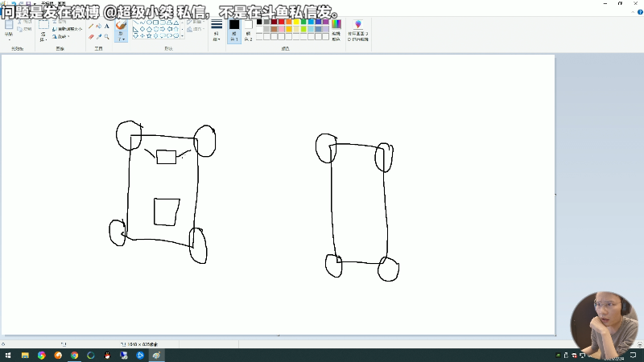Click the Crop button
This screenshot has width=644, height=362.
click(60, 22)
